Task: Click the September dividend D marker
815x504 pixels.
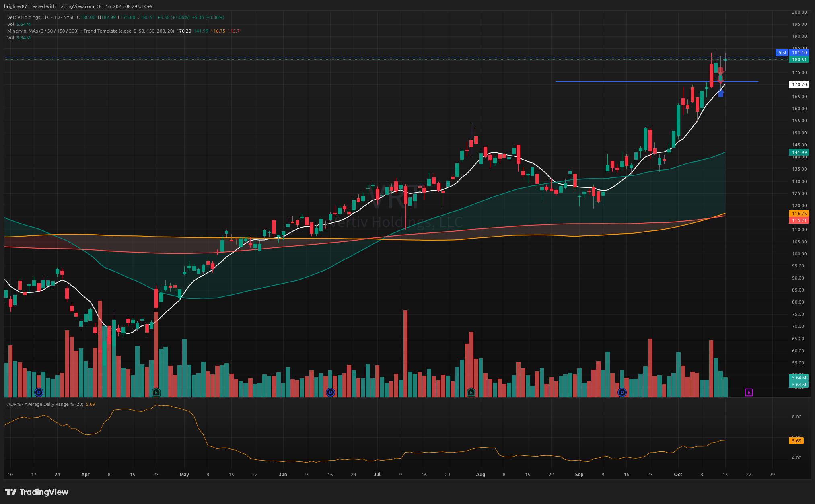Action: click(622, 392)
